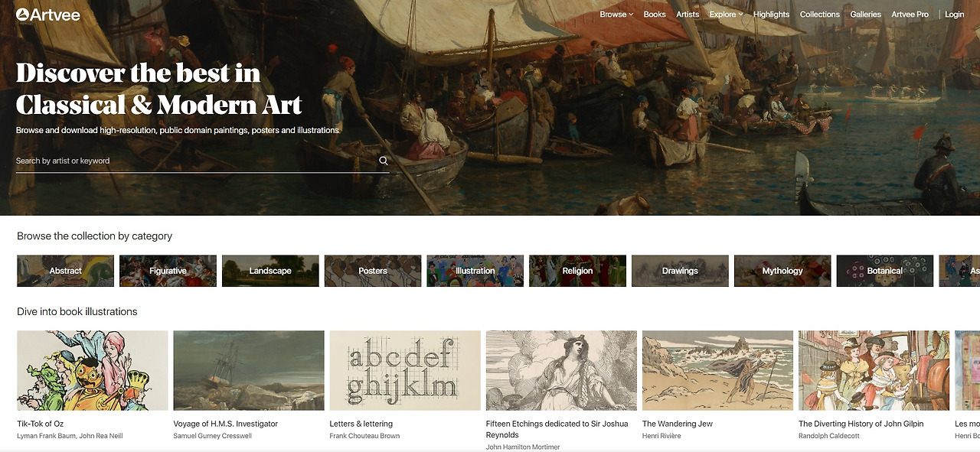Click the Artvee logo

[47, 15]
